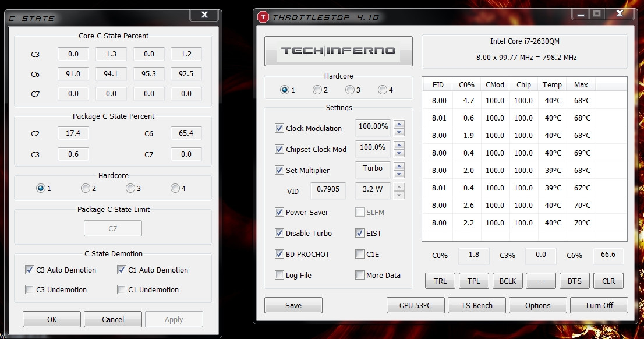Enable the Log File checkbox
This screenshot has height=339, width=644.
(279, 275)
